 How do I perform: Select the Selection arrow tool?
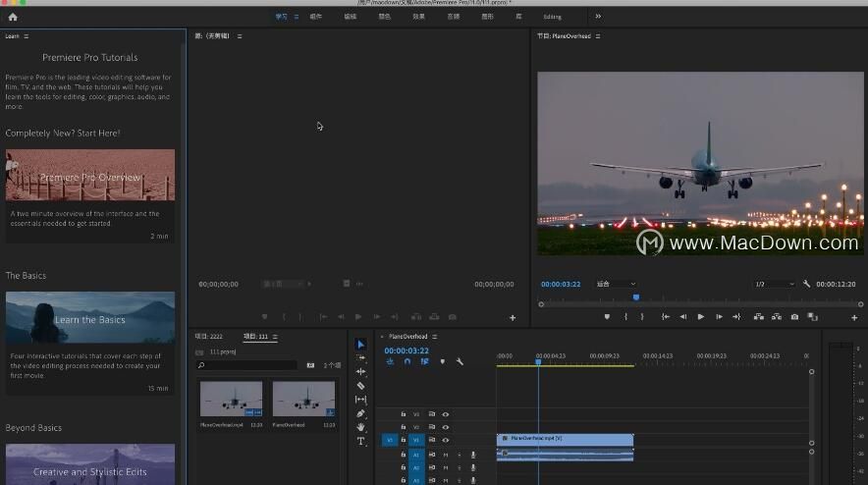pos(360,345)
